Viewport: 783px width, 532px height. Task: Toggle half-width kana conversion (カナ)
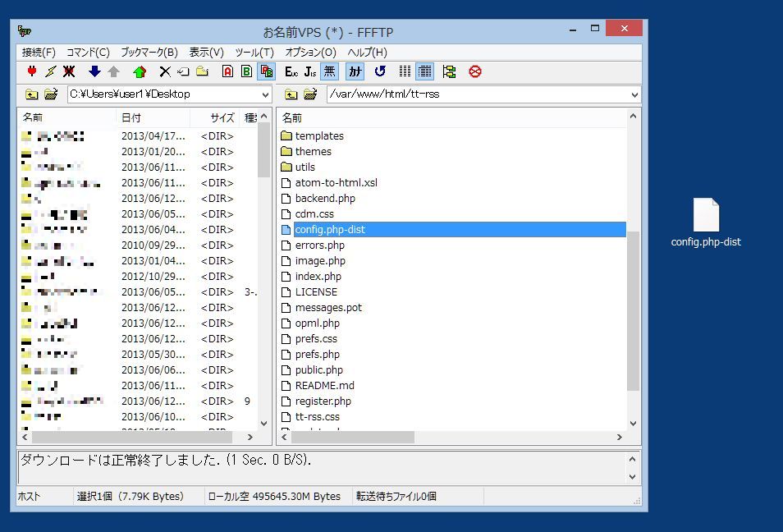pos(355,71)
